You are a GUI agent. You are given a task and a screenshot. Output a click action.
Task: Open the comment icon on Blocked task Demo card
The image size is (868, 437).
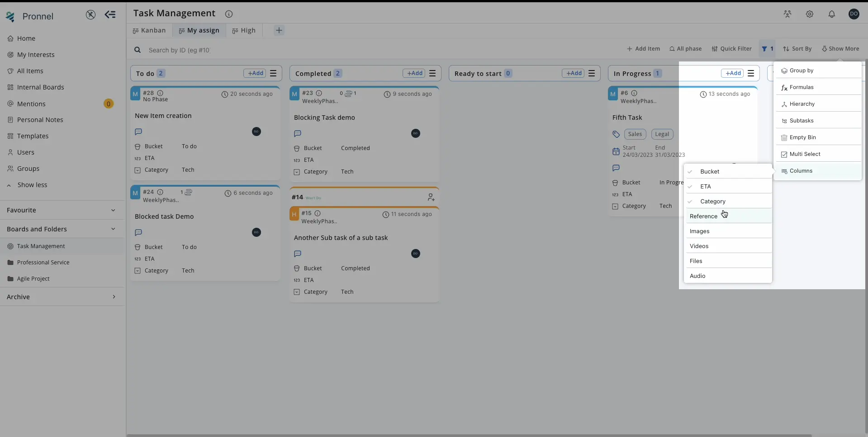click(138, 232)
